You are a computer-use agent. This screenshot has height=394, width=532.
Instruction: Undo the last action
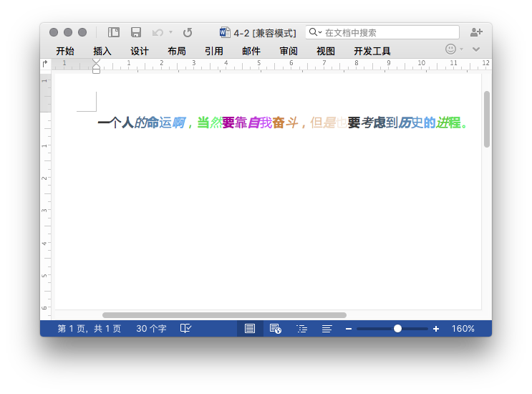coord(158,32)
